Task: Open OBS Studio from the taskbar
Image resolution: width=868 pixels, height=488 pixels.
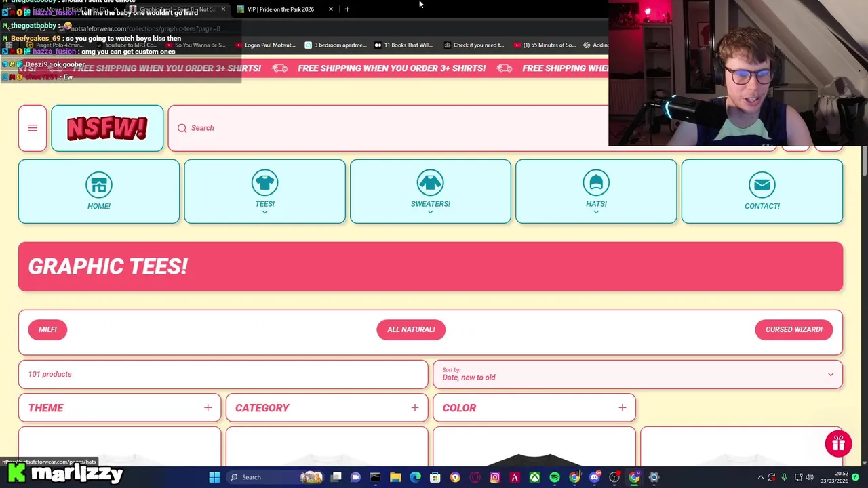Action: click(614, 477)
